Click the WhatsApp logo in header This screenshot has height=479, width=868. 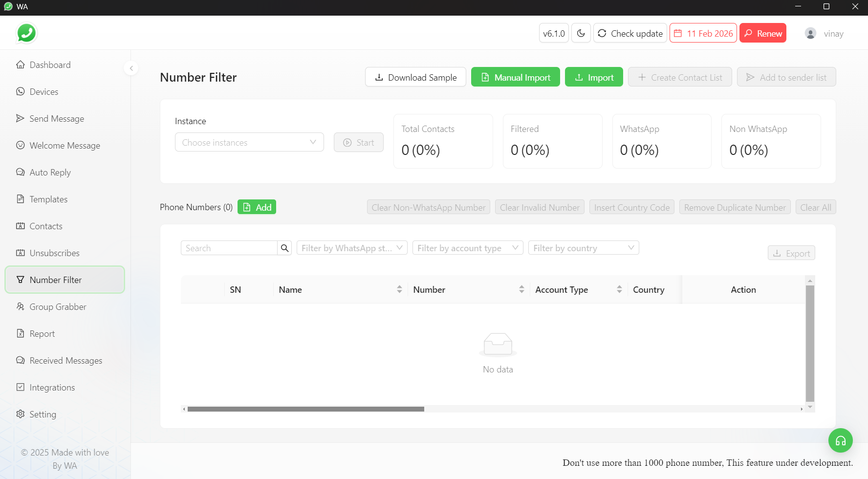tap(26, 33)
